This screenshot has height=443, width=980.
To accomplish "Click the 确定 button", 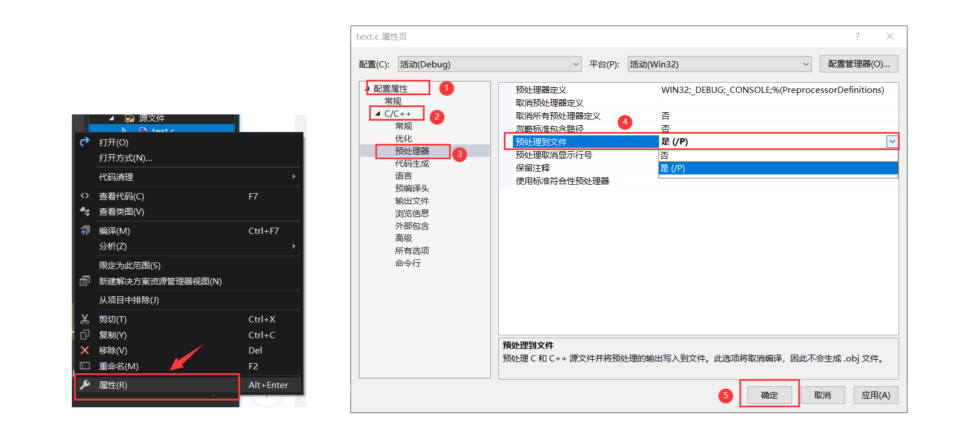I will (x=769, y=395).
